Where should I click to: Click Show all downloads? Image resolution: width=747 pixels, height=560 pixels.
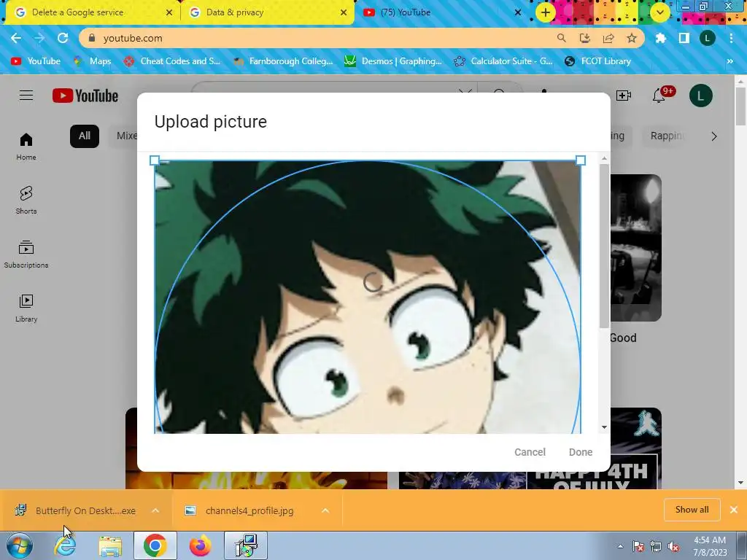pyautogui.click(x=692, y=510)
